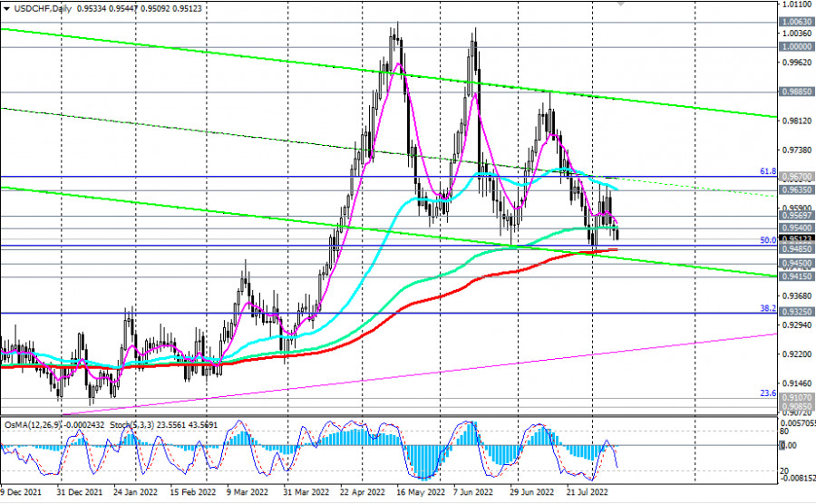Image resolution: width=816 pixels, height=504 pixels.
Task: Click the 23.6 Fibonacci level label
Action: point(767,393)
